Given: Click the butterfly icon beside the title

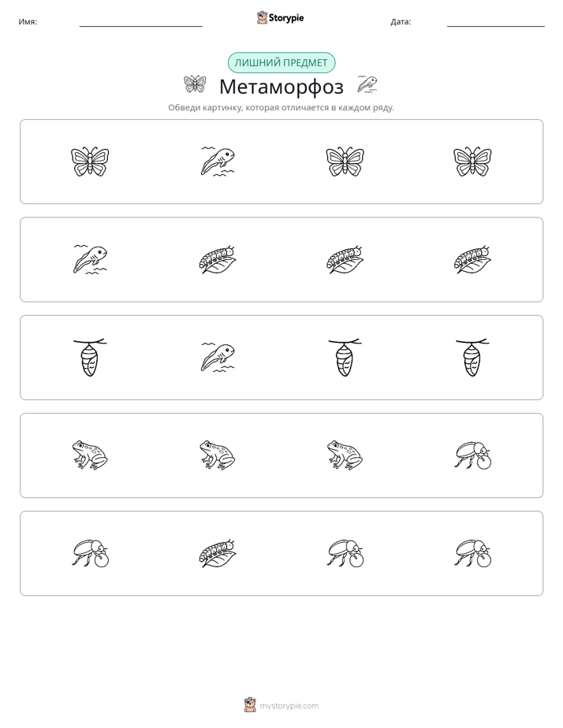Looking at the screenshot, I should [x=195, y=84].
